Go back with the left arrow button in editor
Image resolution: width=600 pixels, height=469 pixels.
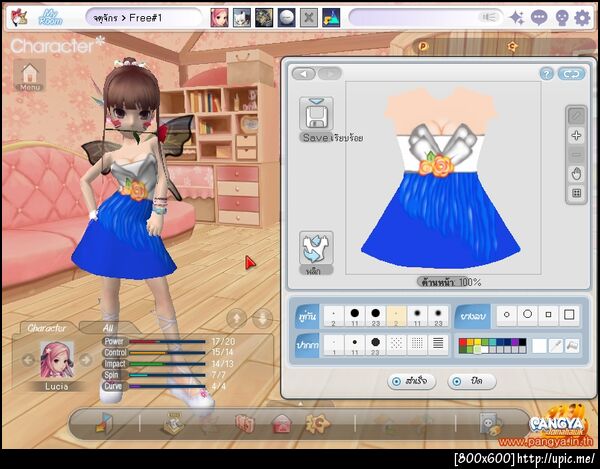(304, 73)
